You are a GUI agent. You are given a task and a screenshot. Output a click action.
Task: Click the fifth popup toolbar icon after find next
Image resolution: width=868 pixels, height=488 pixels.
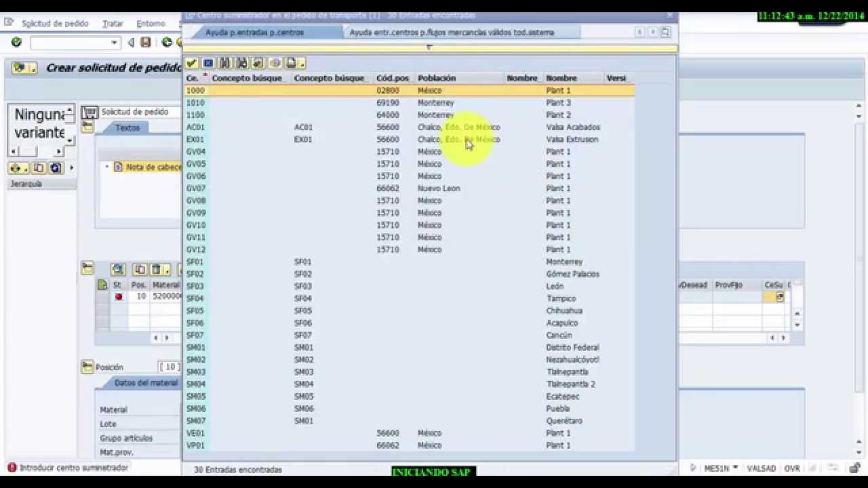pos(258,63)
